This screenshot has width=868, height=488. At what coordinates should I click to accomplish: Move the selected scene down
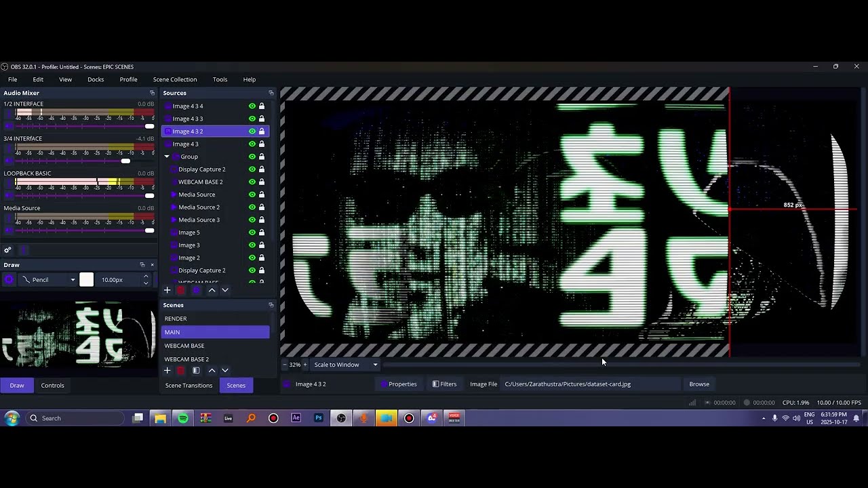tap(225, 371)
